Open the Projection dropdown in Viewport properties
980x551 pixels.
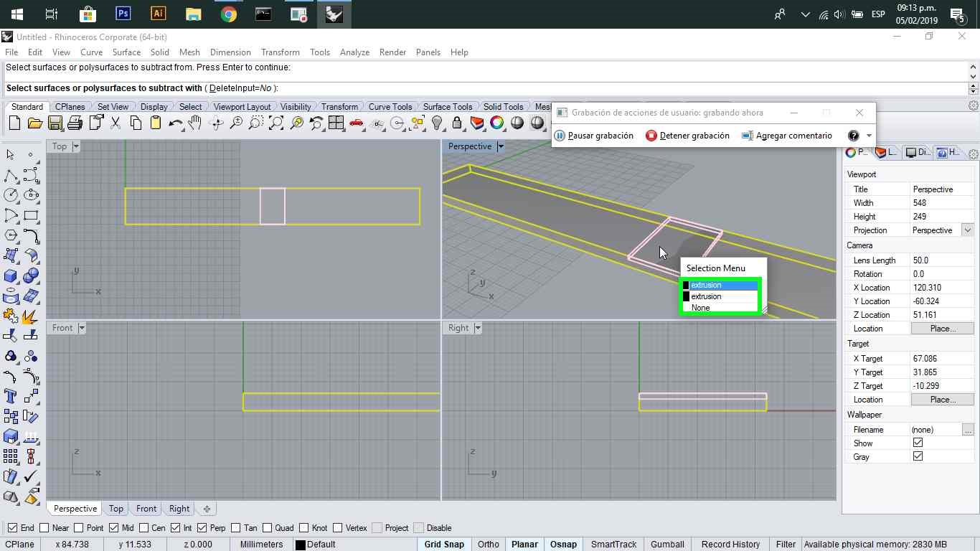coord(968,230)
